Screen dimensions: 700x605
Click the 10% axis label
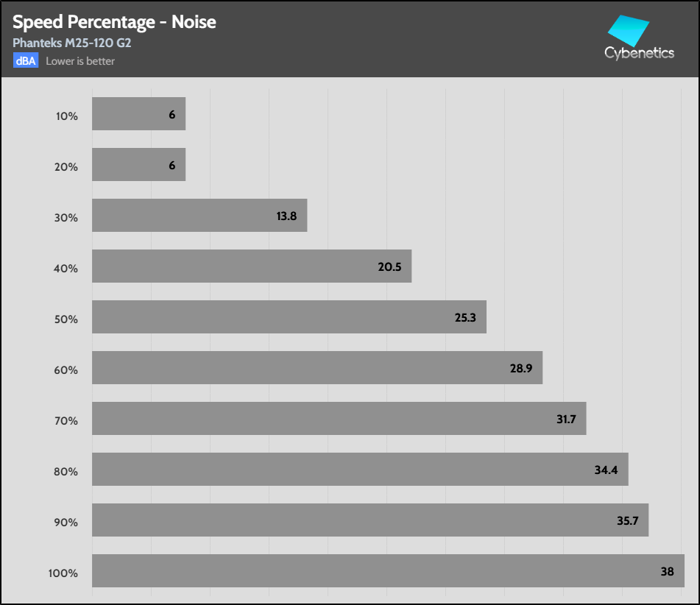click(x=66, y=116)
